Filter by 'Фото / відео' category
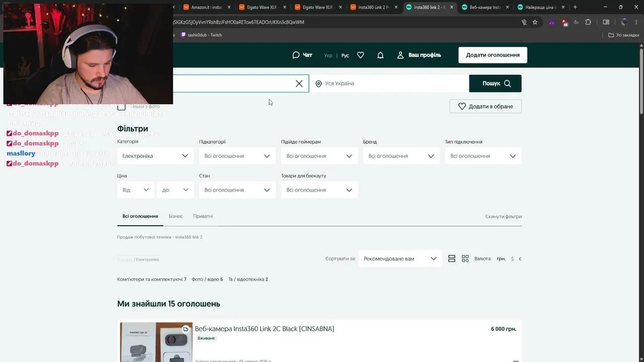This screenshot has width=644, height=362. (x=207, y=280)
